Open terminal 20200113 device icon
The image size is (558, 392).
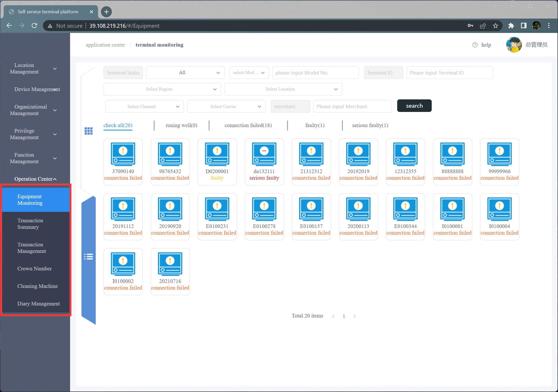click(358, 209)
